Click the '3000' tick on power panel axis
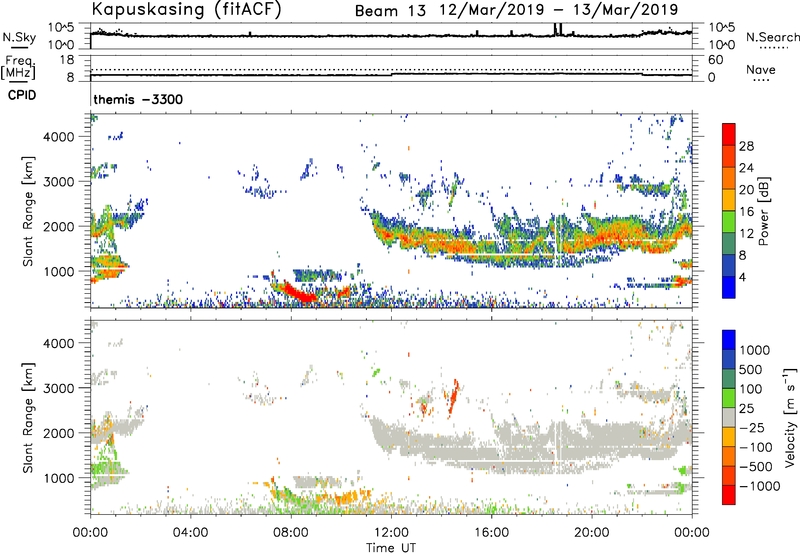 coord(59,182)
